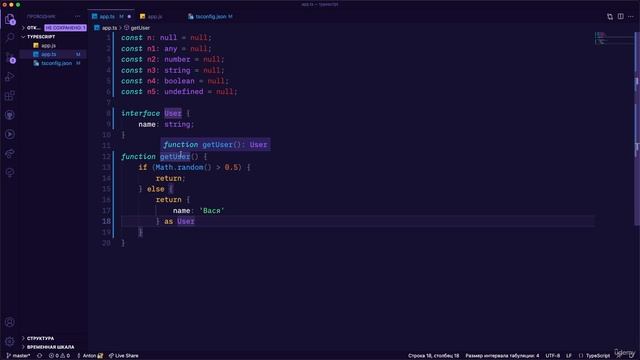Click the unsaved count badge in sidebar

[x=65, y=28]
